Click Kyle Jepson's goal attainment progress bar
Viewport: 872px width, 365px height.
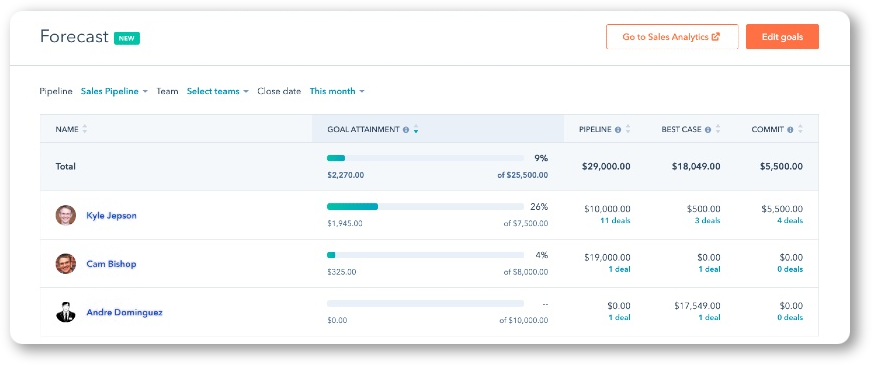(425, 206)
